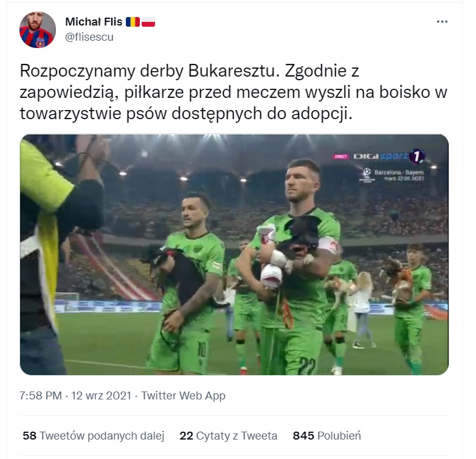Click the Champions League logo in photo
The image size is (476, 459).
point(366,173)
